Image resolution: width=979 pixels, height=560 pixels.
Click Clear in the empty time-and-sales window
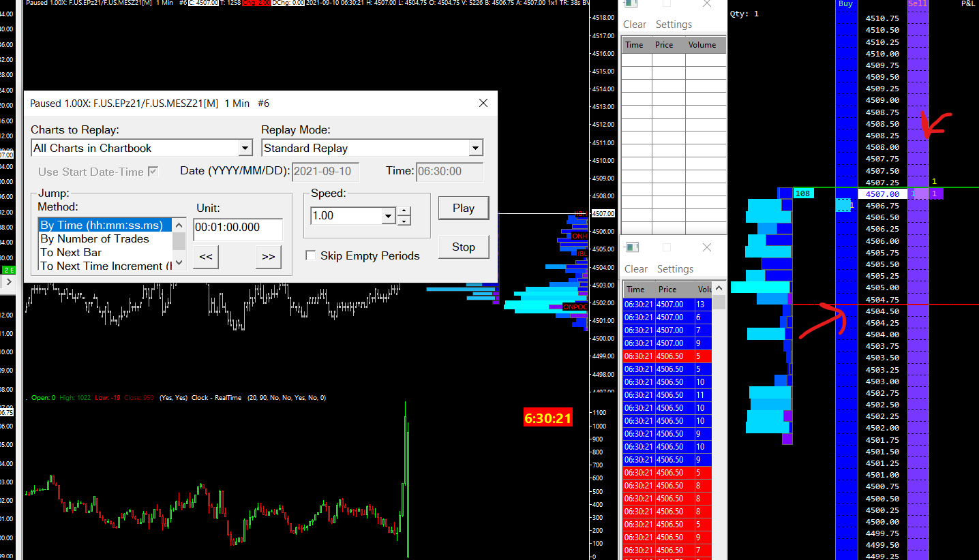(x=635, y=25)
